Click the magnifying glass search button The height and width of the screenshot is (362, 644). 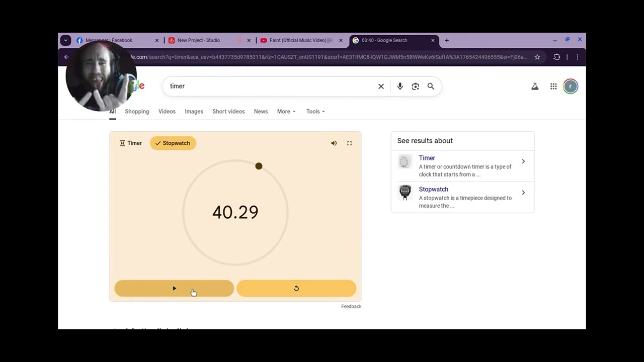[x=431, y=86]
